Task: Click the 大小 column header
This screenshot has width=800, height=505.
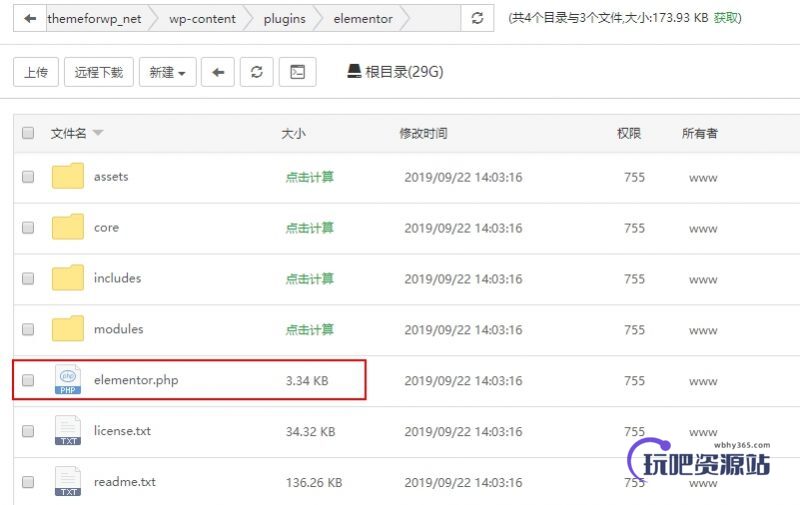Action: pos(293,134)
